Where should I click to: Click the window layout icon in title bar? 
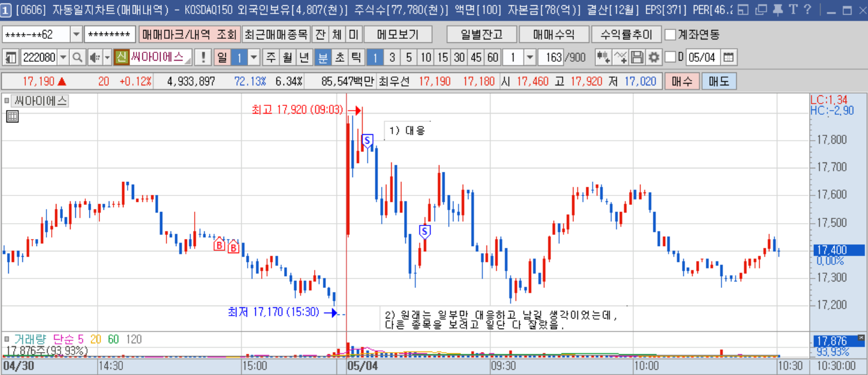[x=743, y=9]
